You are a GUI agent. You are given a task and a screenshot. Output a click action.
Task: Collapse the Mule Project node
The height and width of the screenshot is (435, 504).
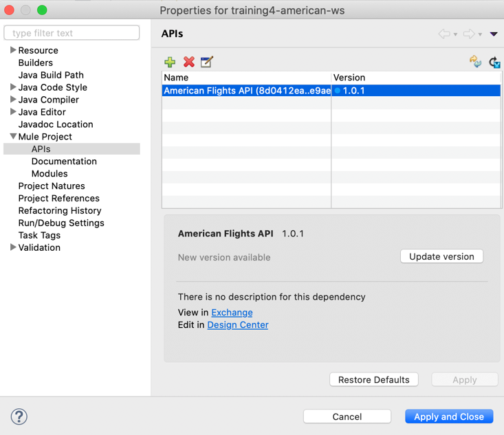pos(13,136)
